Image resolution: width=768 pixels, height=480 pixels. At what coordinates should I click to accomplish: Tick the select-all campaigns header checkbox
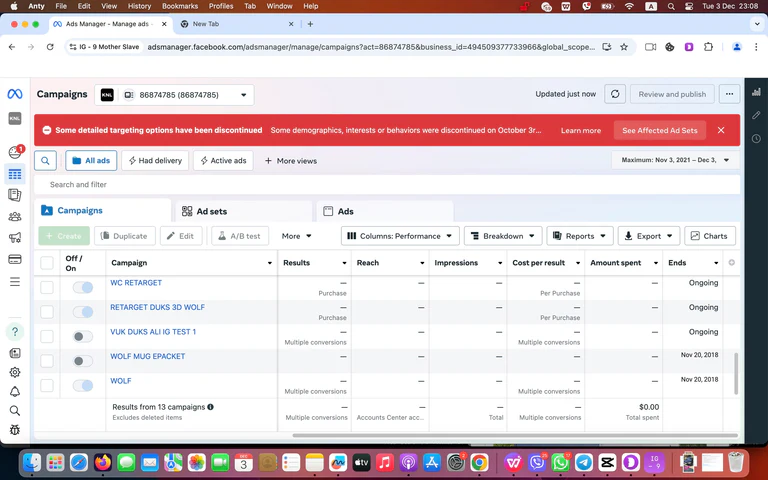pos(47,263)
